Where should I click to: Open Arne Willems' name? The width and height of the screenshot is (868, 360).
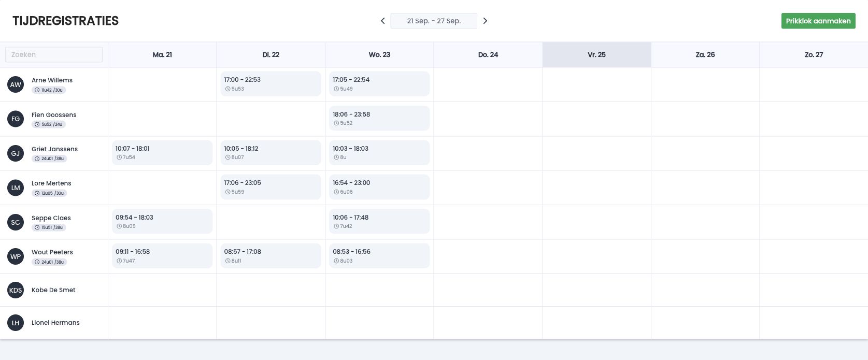[52, 80]
